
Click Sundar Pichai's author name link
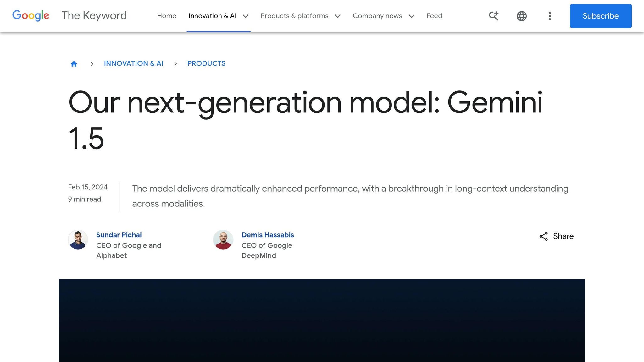119,235
